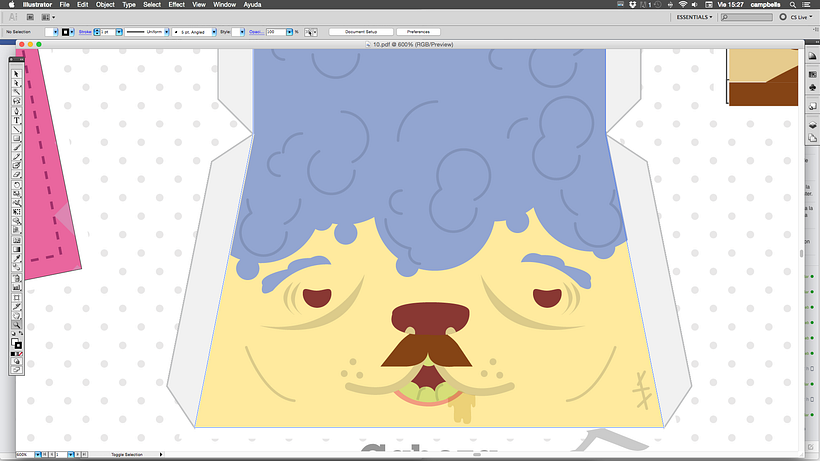Click the Preferences button
The image size is (820, 461).
(418, 32)
